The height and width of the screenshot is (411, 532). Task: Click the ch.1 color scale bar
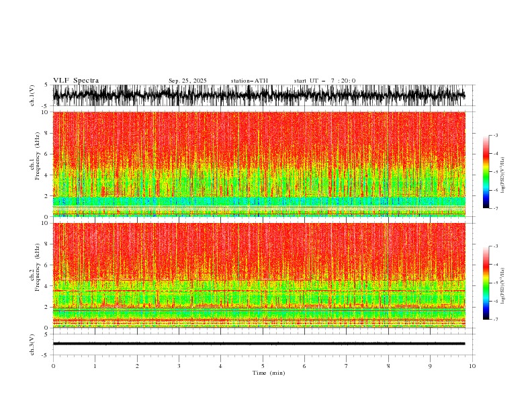pos(486,171)
